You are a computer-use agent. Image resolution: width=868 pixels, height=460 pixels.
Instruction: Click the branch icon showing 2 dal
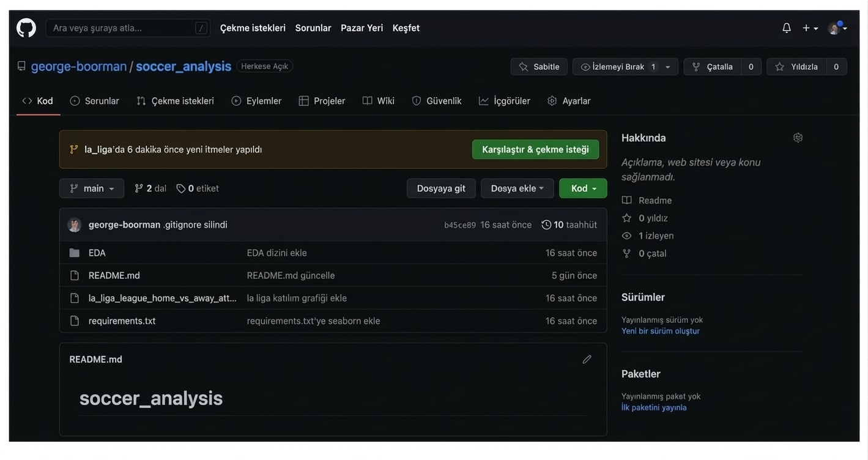[x=139, y=188]
